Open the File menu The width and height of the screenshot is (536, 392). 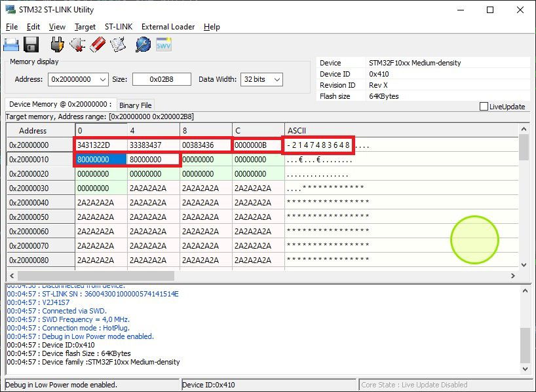click(x=12, y=27)
